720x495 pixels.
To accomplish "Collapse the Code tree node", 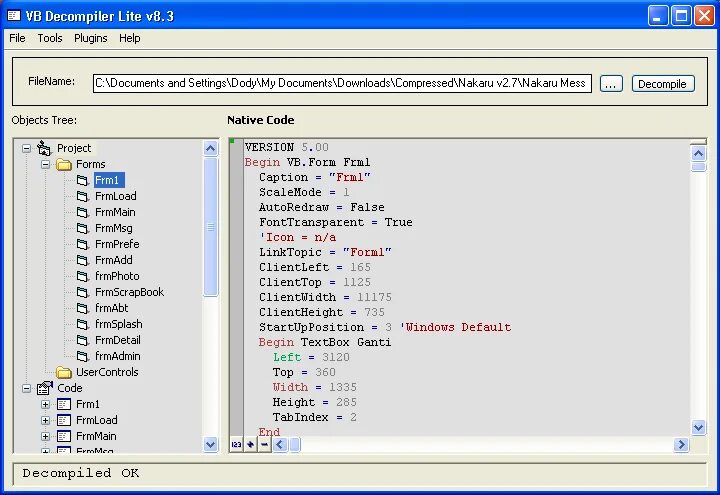I will click(27, 388).
